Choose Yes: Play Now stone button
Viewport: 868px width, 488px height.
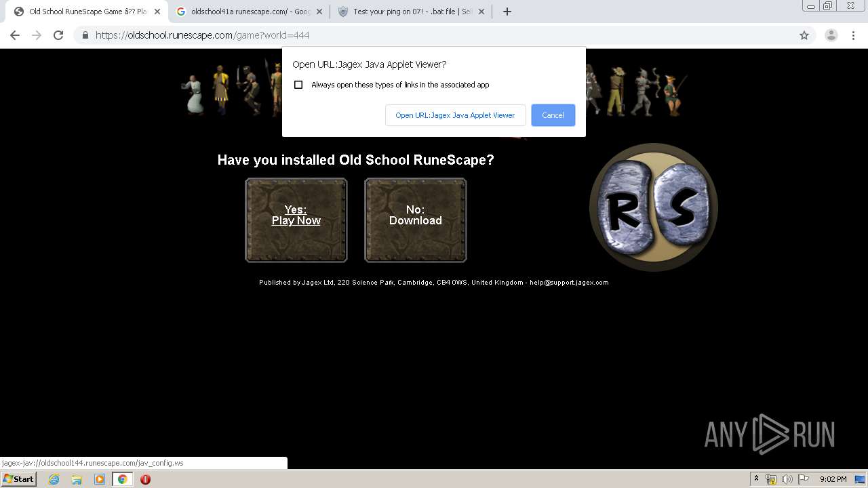coord(296,220)
